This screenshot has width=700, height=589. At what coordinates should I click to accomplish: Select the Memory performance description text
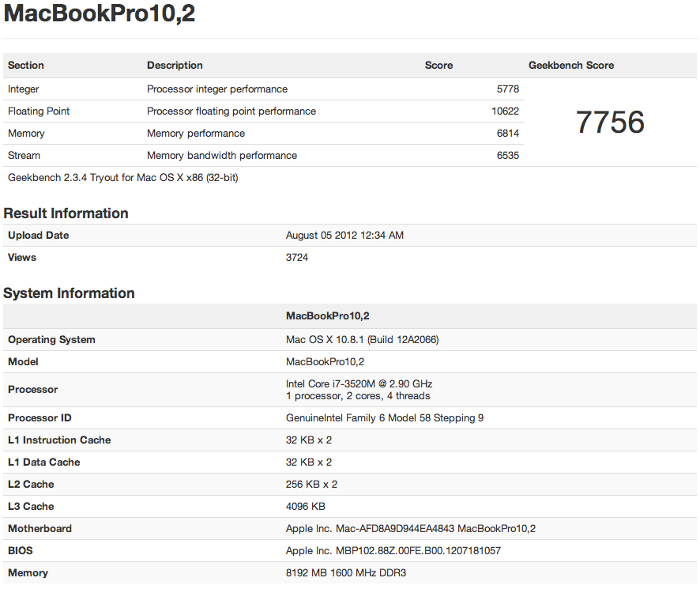(196, 134)
